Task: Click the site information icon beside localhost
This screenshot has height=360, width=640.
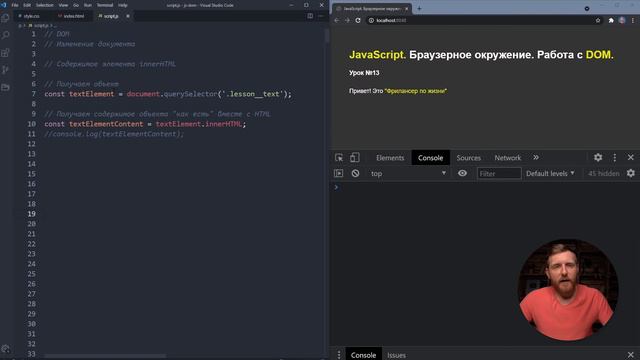Action: click(371, 20)
